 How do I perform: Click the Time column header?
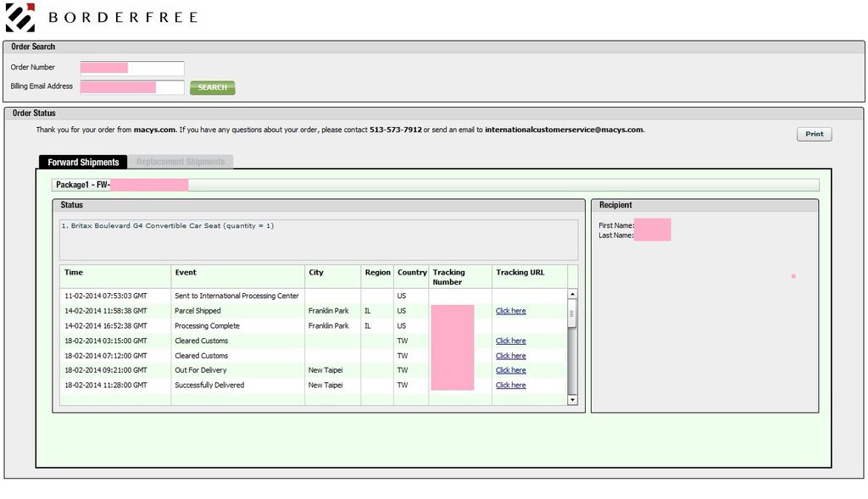pos(74,273)
